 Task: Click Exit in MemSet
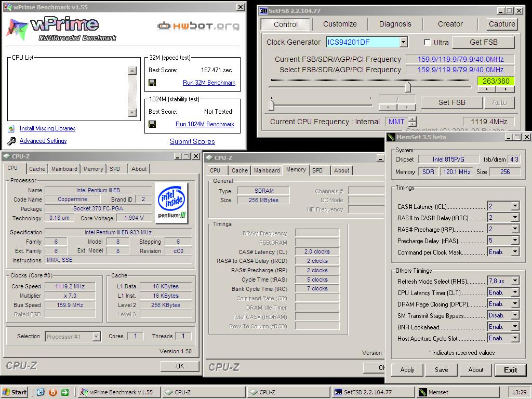pyautogui.click(x=510, y=370)
